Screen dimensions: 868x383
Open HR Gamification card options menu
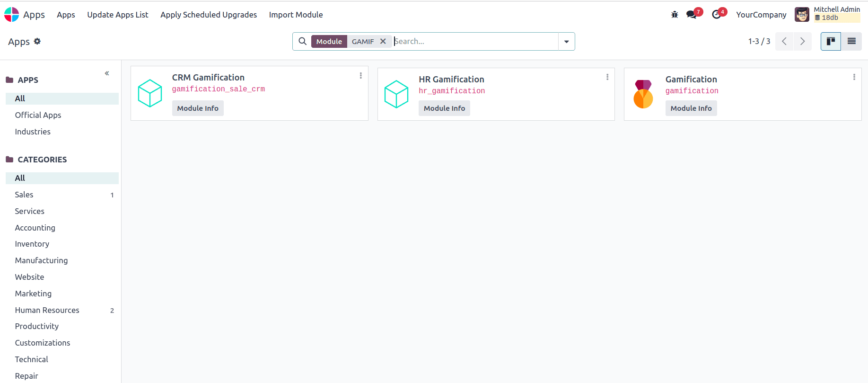tap(607, 77)
